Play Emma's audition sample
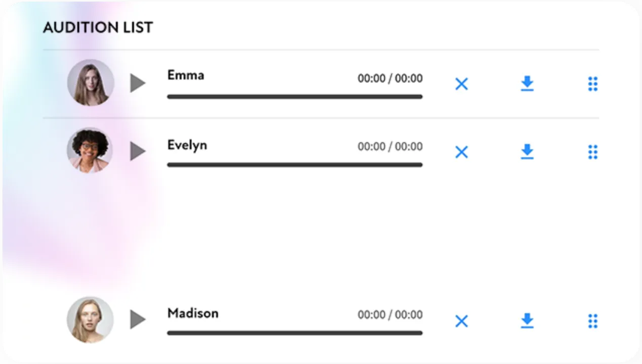This screenshot has height=364, width=642. pos(137,83)
